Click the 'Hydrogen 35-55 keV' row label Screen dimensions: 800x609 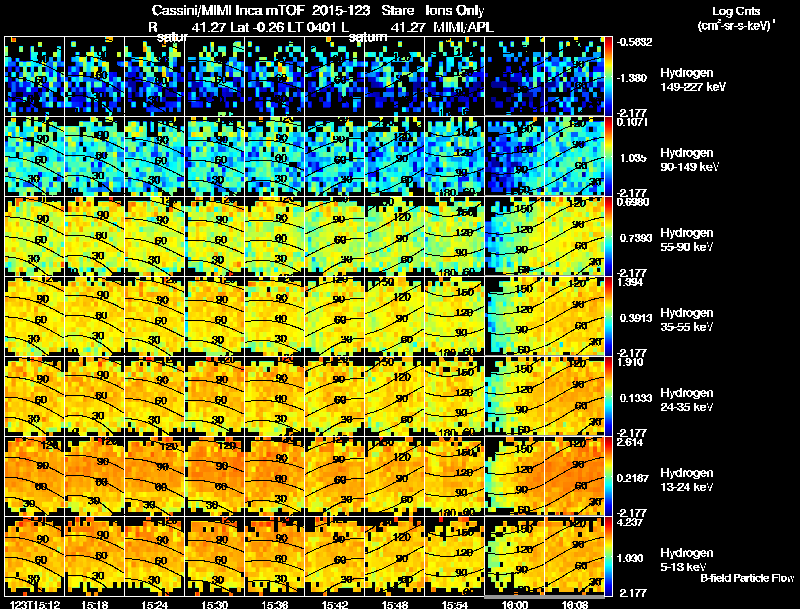click(x=687, y=320)
